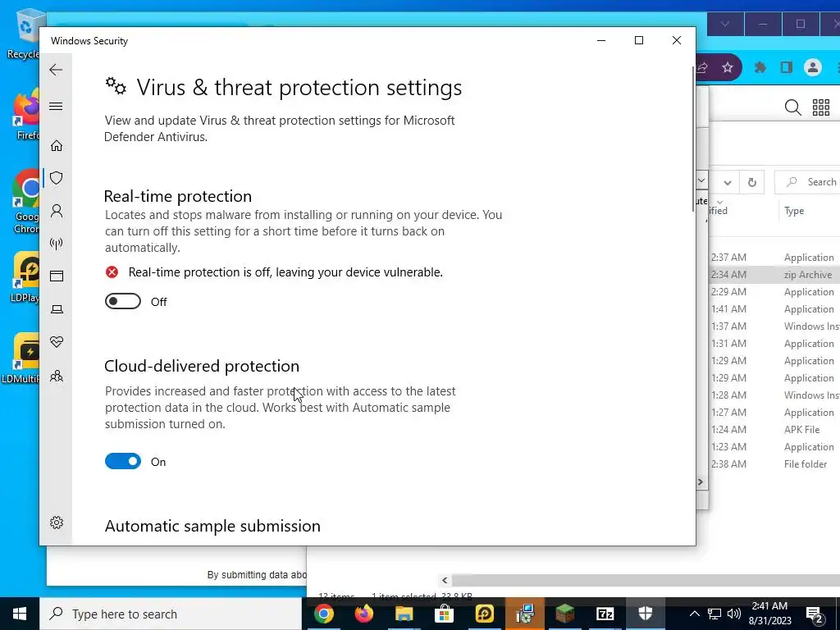Open Family options icon in sidebar

click(x=57, y=376)
